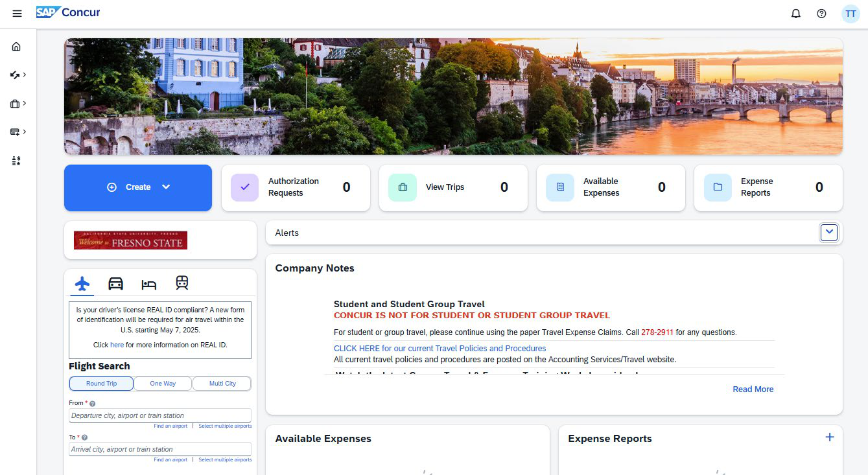The width and height of the screenshot is (868, 475).
Task: Click the SAP Concur logo
Action: tap(68, 12)
